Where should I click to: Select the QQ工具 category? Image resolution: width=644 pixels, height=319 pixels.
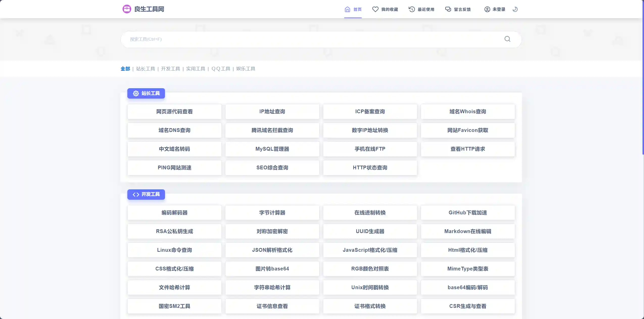tap(221, 69)
